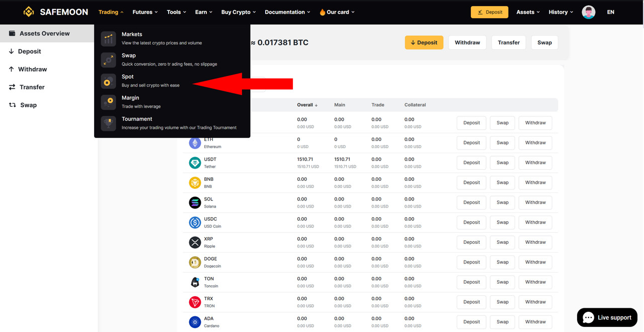Click Deposit in the TRX row

(x=471, y=302)
